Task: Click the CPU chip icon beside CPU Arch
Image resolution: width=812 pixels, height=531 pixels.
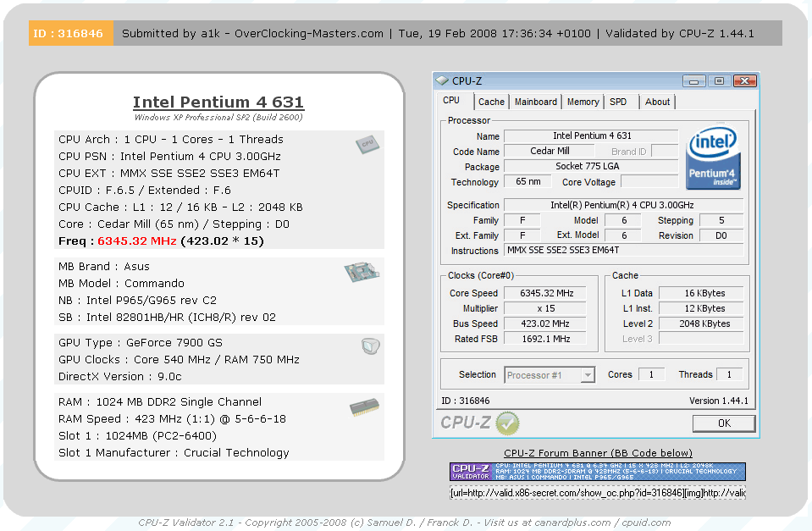Action: pos(367,144)
